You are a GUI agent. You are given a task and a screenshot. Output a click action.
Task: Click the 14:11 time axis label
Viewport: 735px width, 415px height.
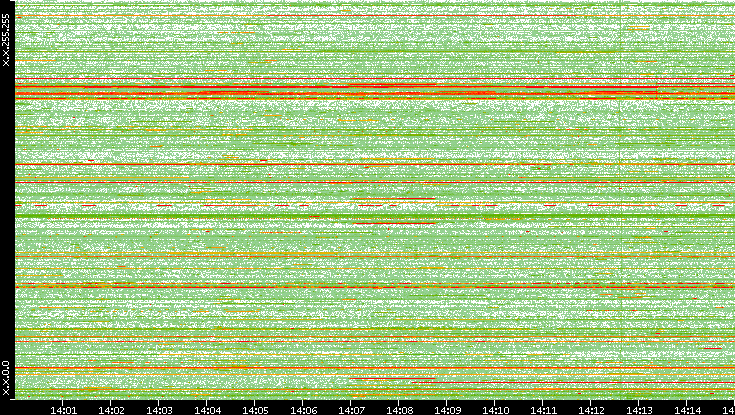pos(543,410)
